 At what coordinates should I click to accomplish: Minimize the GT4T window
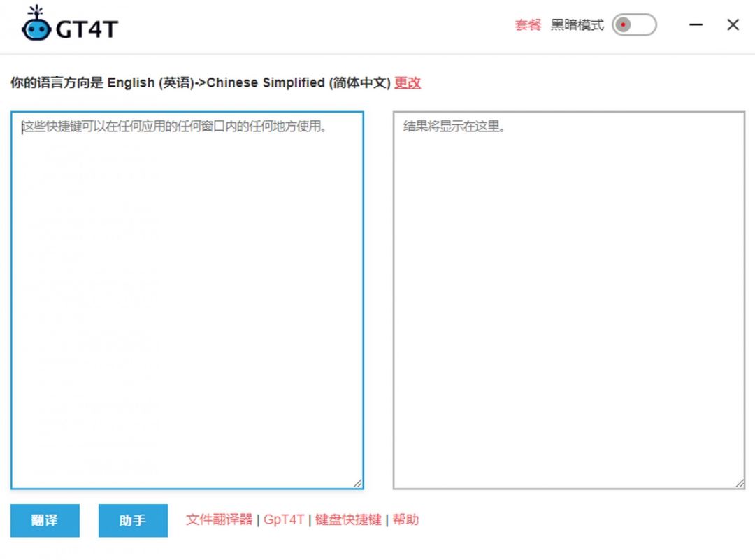pyautogui.click(x=696, y=24)
